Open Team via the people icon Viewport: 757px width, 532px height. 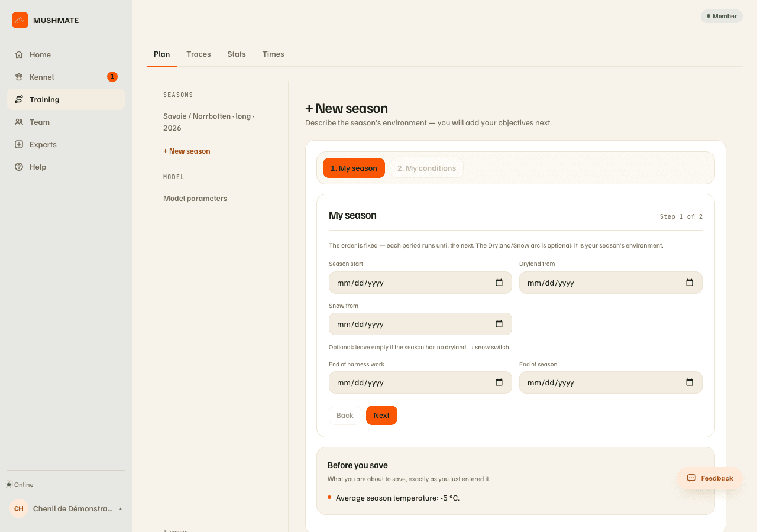(x=19, y=122)
